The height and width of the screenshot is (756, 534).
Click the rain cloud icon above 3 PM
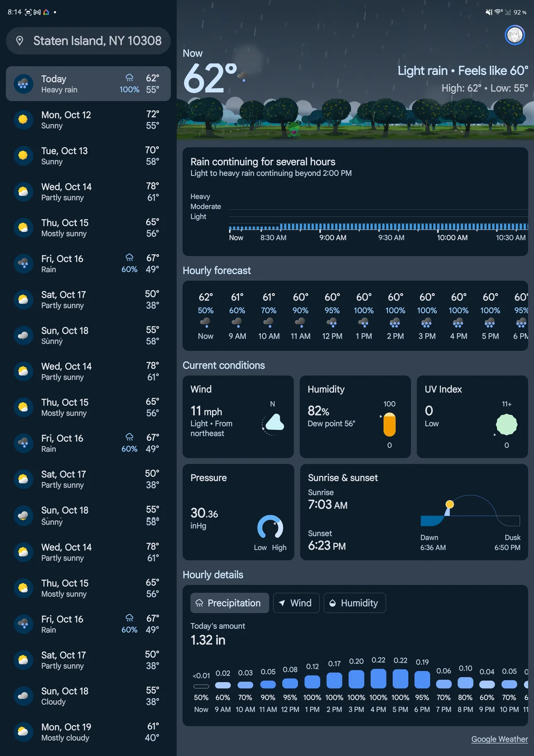(x=427, y=322)
